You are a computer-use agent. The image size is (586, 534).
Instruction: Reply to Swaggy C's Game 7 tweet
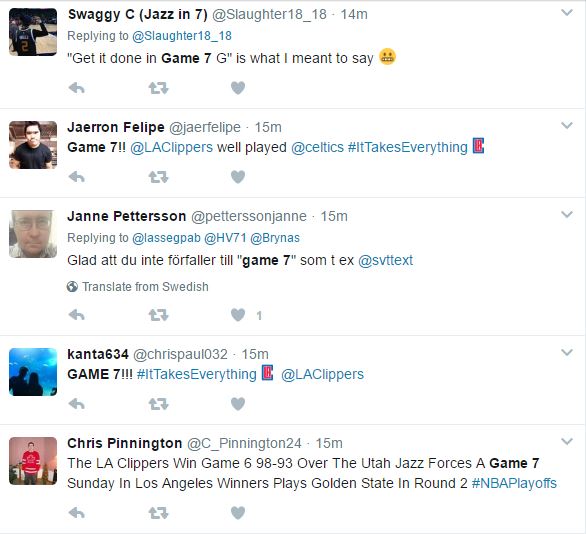tap(77, 88)
